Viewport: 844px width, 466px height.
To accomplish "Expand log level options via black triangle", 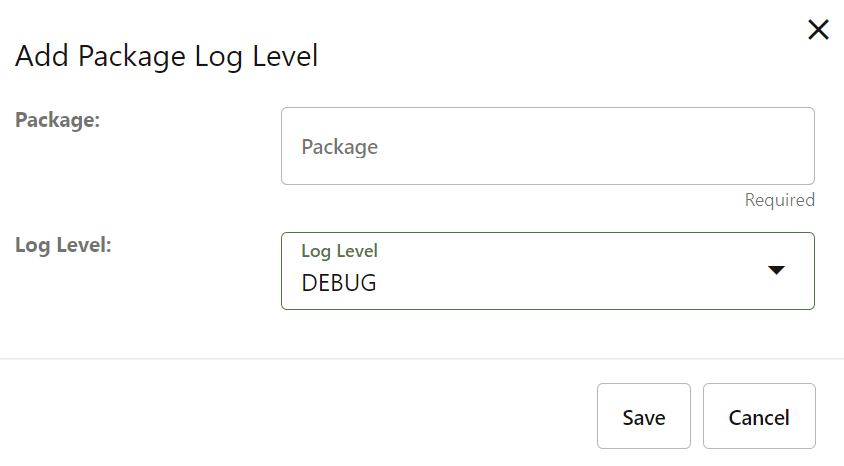I will coord(777,270).
